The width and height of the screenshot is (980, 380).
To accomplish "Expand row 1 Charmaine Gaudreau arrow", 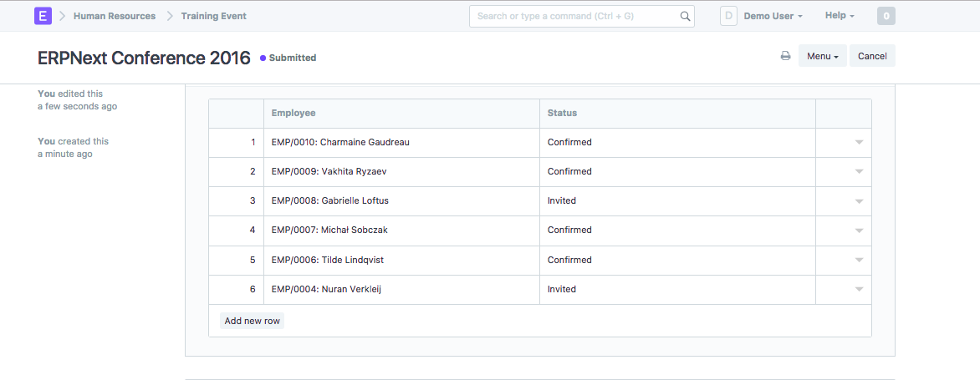I will tap(859, 143).
